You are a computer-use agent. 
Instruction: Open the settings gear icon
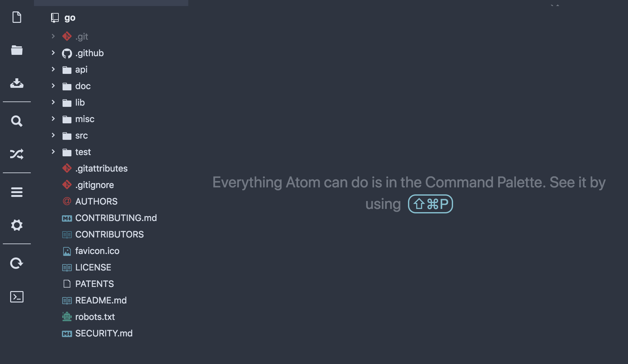click(17, 225)
